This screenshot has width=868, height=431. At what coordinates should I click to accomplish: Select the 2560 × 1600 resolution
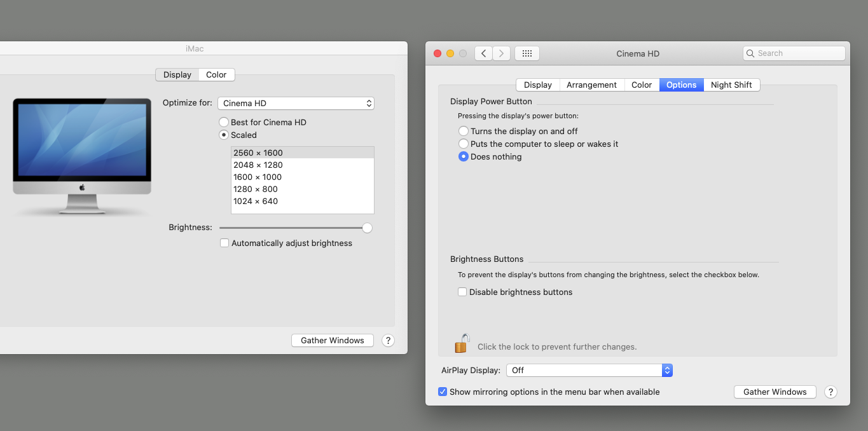(303, 153)
